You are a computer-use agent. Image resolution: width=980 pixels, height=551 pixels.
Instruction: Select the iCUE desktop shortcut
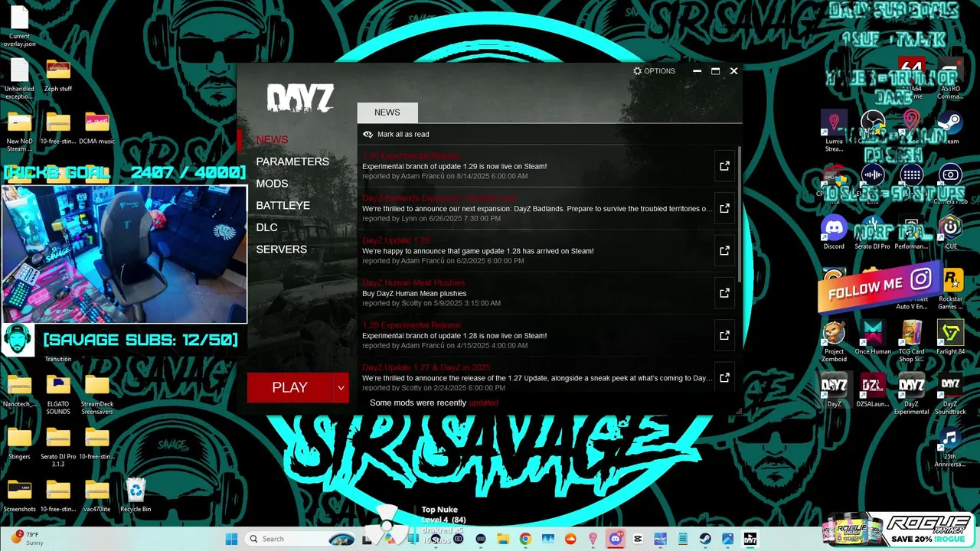coord(950,230)
